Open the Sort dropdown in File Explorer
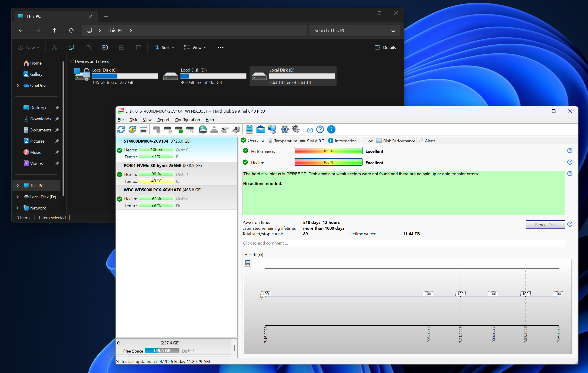 coord(164,47)
